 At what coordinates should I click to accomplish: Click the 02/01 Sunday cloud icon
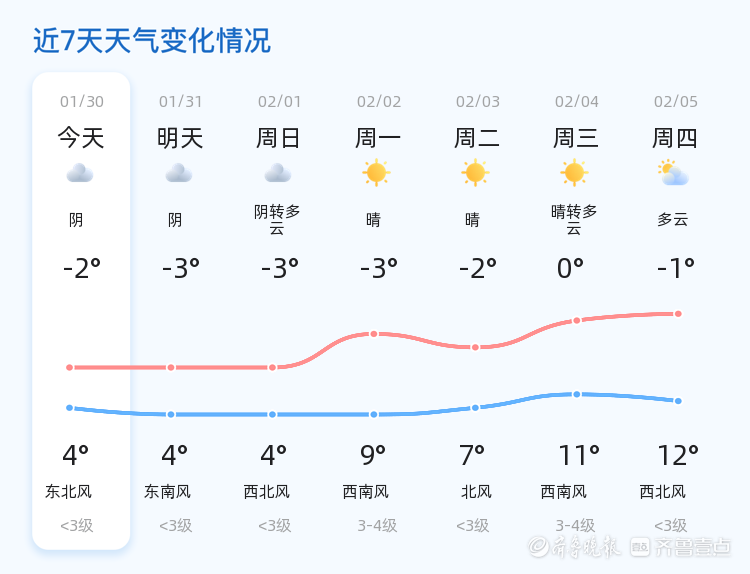click(278, 174)
